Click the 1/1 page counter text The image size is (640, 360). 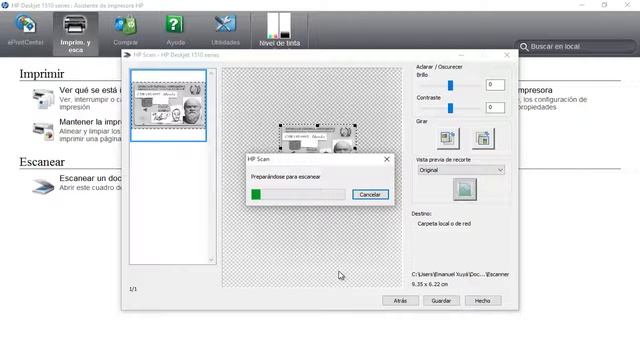(133, 289)
